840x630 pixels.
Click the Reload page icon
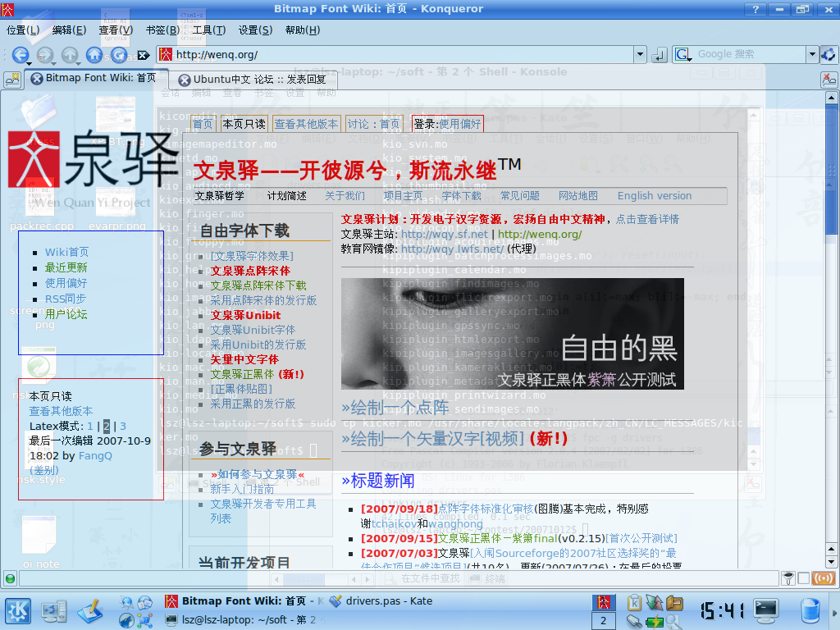point(119,54)
